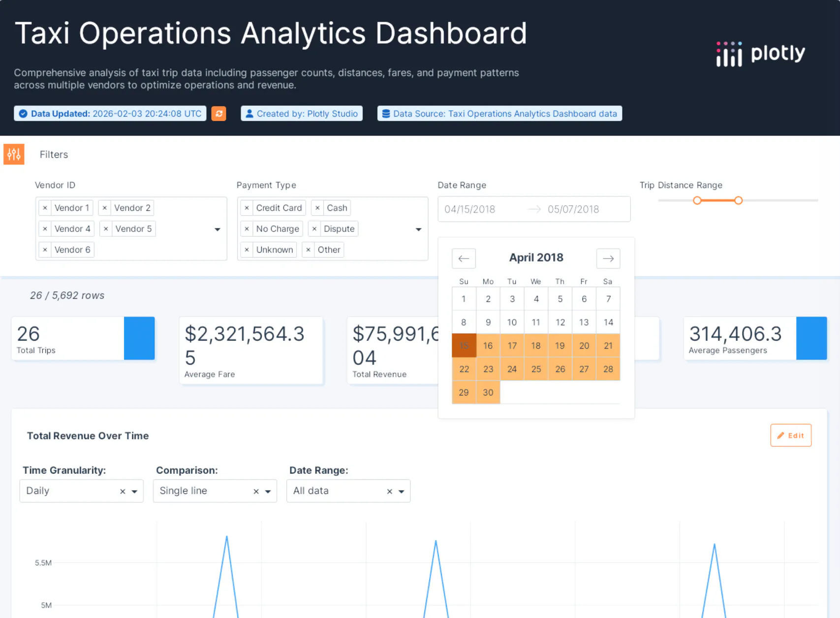Image resolution: width=840 pixels, height=618 pixels.
Task: Clear the Daily time granularity selection
Action: point(123,491)
